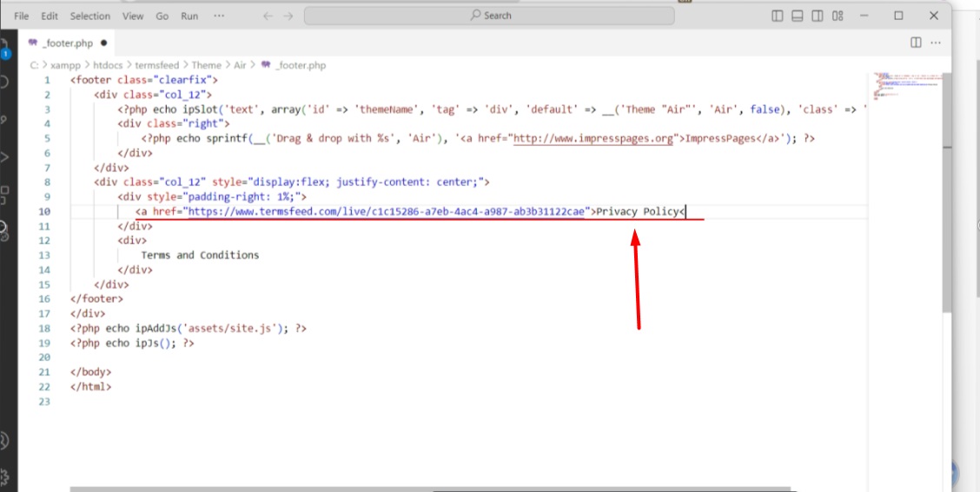Open the Go menu

162,17
